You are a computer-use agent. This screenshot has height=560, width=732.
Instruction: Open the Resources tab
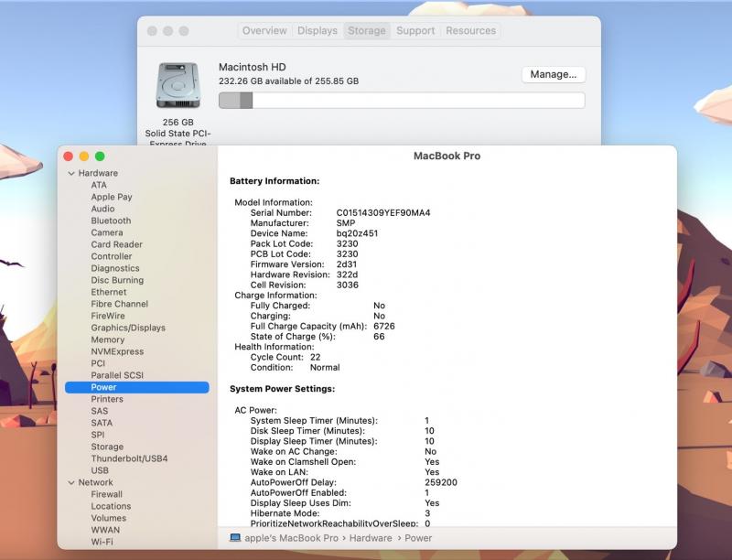(470, 31)
